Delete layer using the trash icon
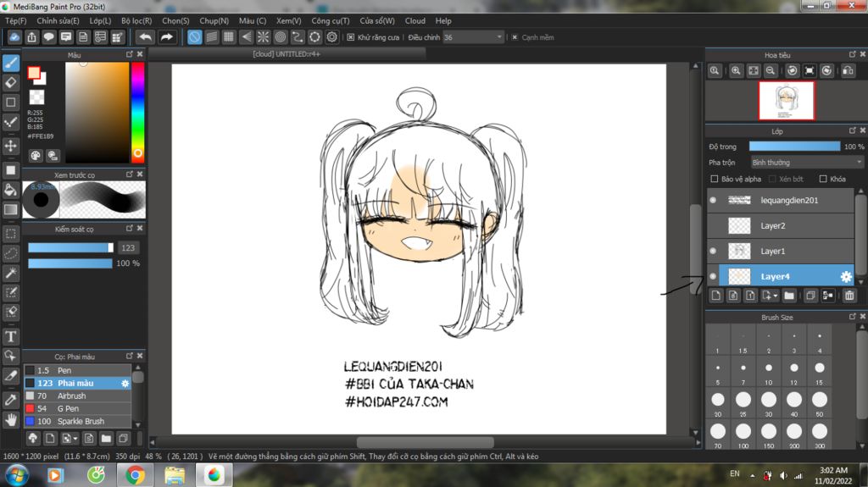Image resolution: width=868 pixels, height=487 pixels. pyautogui.click(x=849, y=296)
